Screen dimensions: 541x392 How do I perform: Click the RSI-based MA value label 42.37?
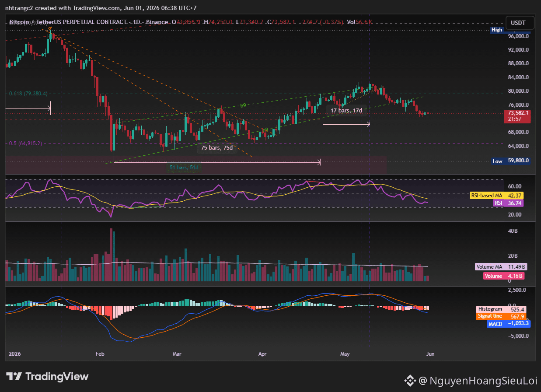pyautogui.click(x=513, y=196)
